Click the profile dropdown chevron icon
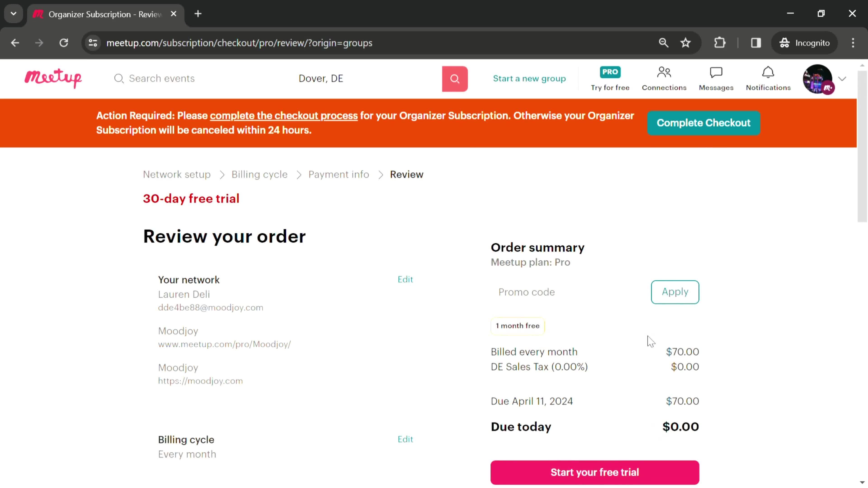Image resolution: width=868 pixels, height=488 pixels. coord(842,78)
